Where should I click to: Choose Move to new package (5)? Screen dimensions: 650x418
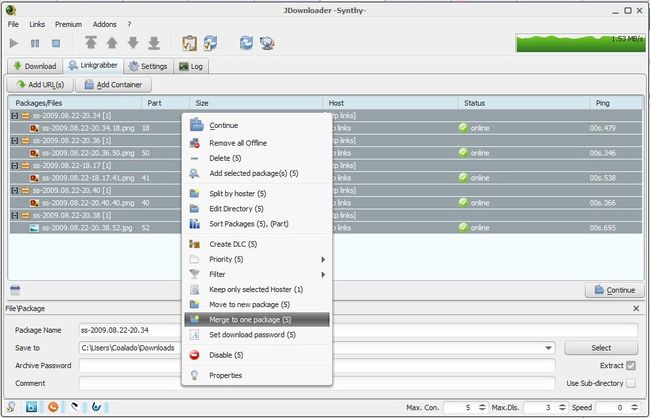(x=257, y=305)
